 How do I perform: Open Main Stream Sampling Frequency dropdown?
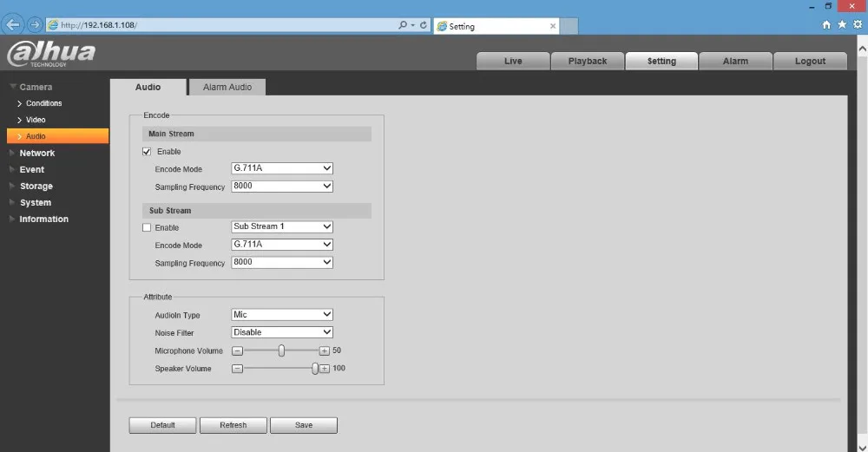click(282, 186)
